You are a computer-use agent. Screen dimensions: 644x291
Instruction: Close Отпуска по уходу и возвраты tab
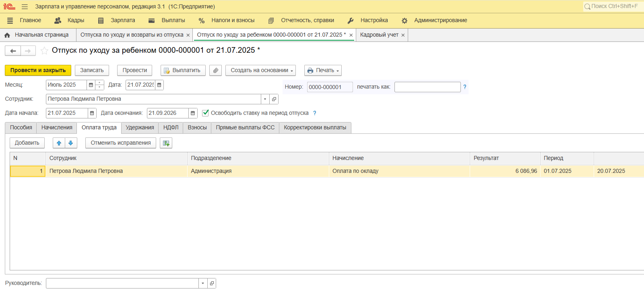coord(188,35)
